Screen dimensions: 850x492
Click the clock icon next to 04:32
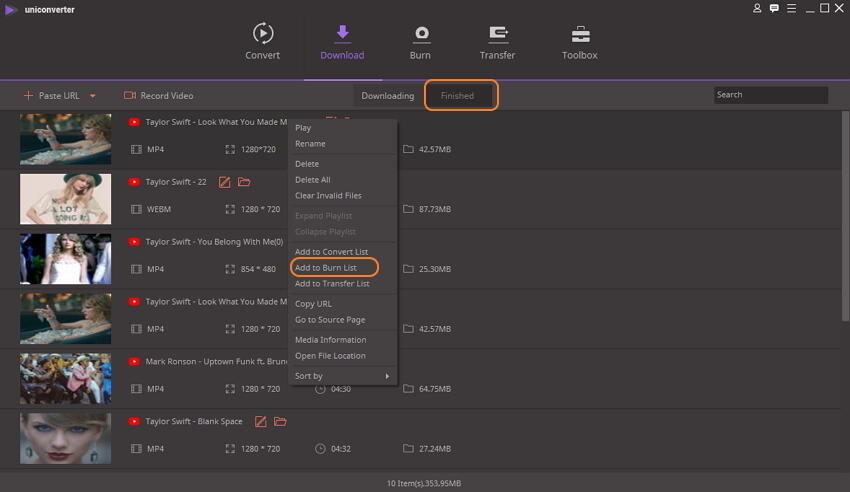tap(320, 449)
